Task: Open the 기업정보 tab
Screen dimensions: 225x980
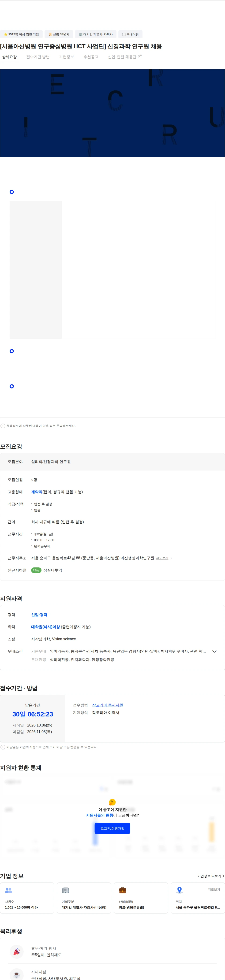Action: point(67,57)
